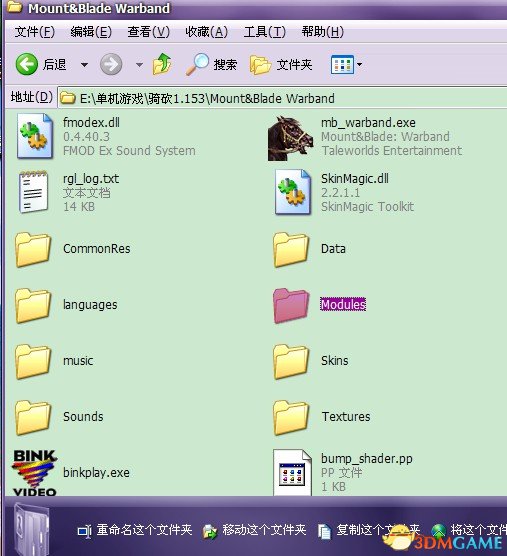This screenshot has width=507, height=556.
Task: Select the languages folder icon
Action: pos(33,305)
